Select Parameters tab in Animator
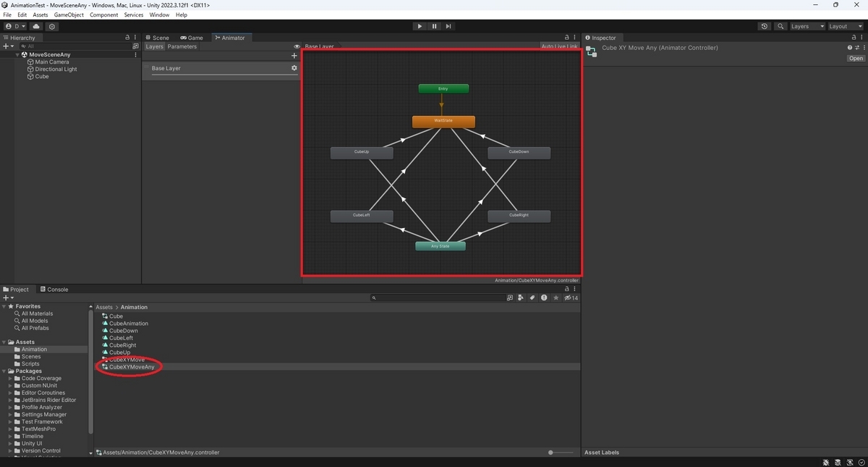 (x=182, y=46)
